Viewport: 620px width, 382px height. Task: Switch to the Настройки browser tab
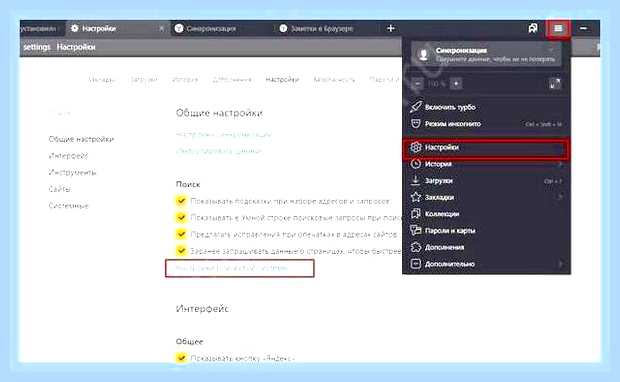[118, 28]
